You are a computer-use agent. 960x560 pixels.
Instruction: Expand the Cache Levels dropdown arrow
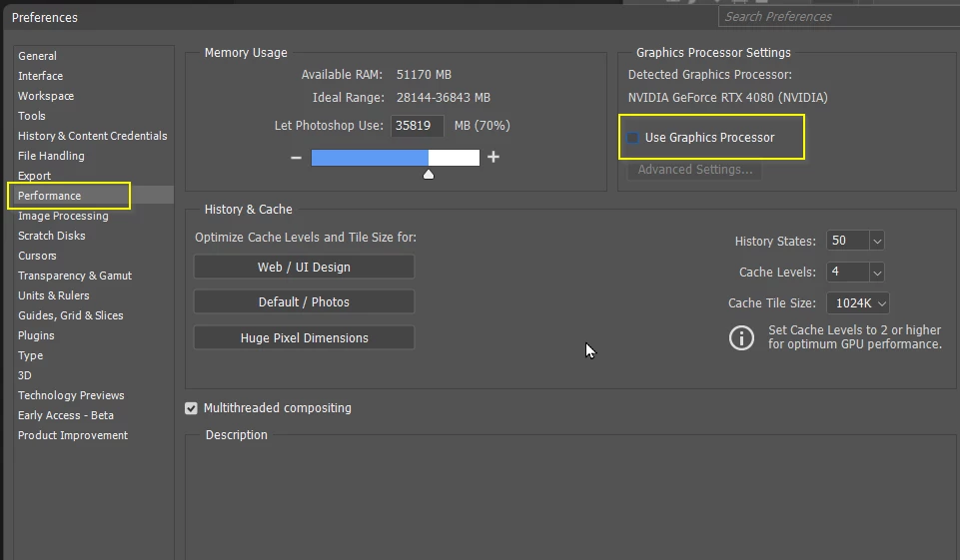tap(877, 273)
